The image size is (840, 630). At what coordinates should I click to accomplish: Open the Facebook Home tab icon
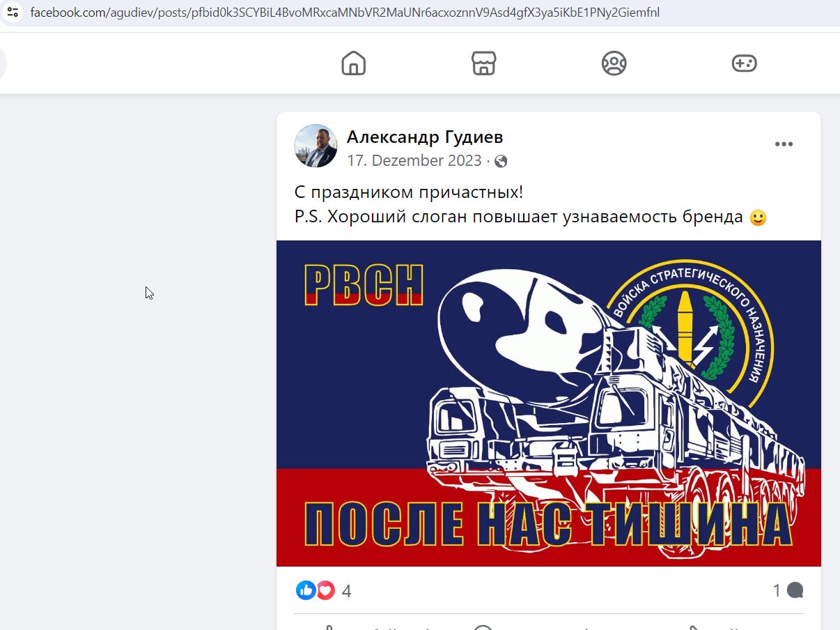pos(354,63)
